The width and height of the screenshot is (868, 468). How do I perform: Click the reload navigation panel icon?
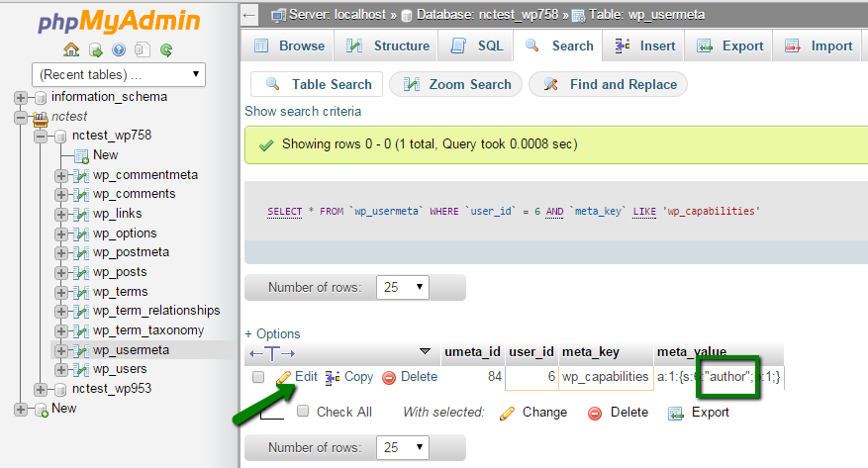pos(166,49)
